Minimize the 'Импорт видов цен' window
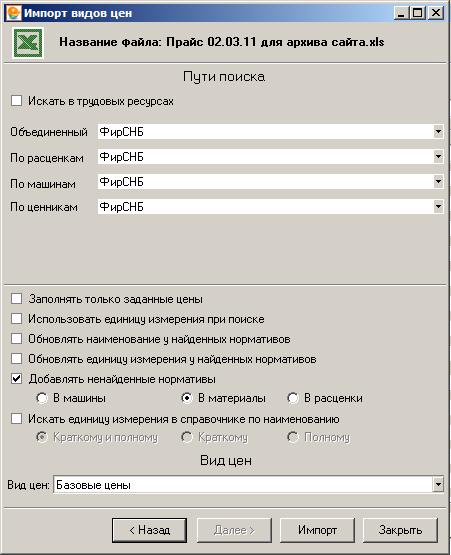 [401, 13]
